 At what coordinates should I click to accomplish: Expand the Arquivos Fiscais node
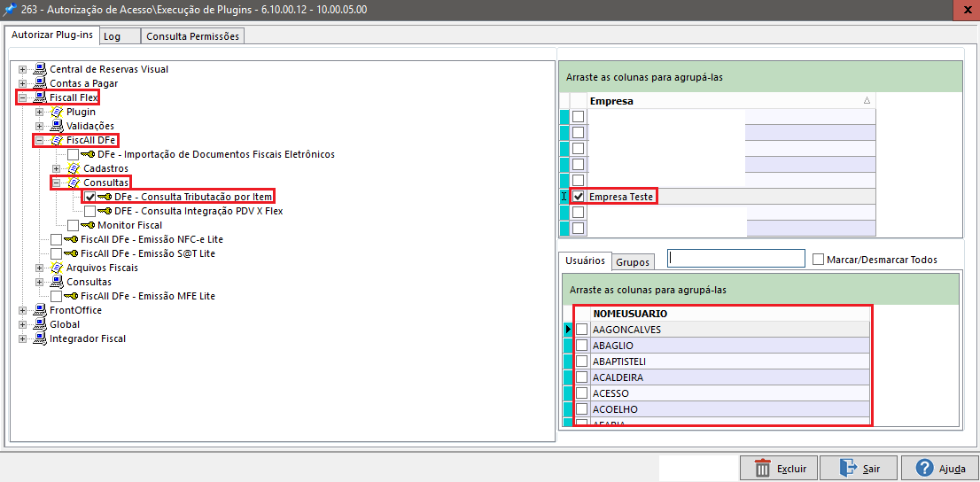tap(40, 268)
